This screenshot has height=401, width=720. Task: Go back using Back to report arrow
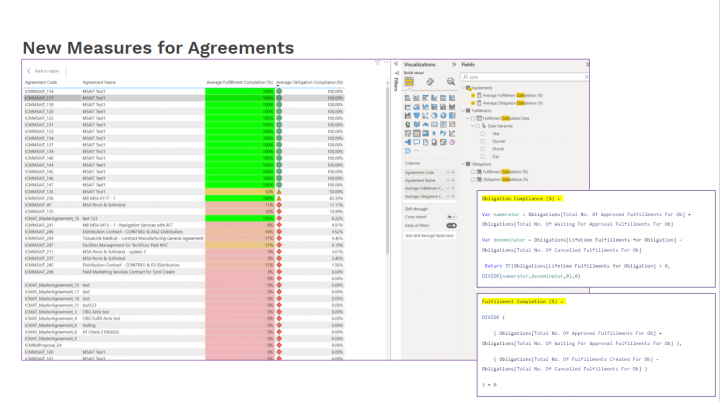[x=28, y=71]
